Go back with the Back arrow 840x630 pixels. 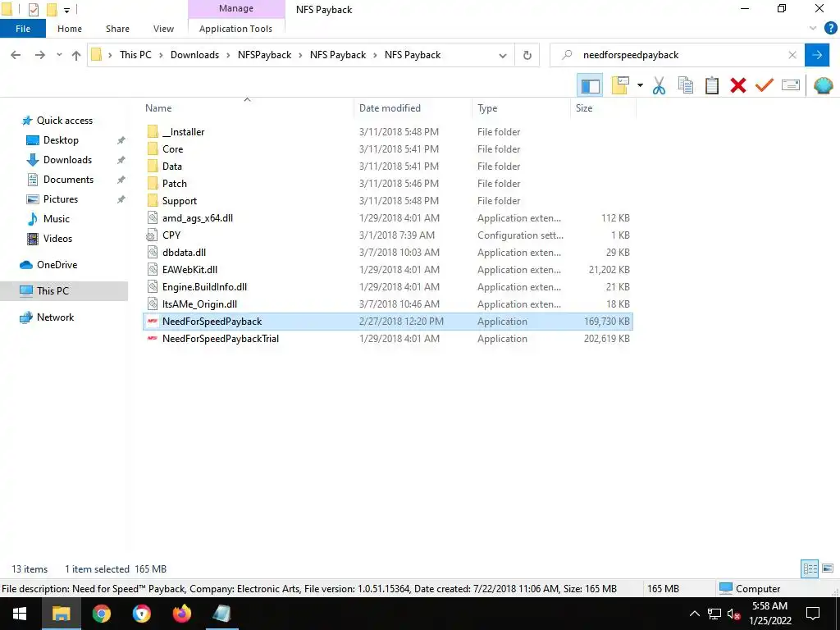(16, 55)
